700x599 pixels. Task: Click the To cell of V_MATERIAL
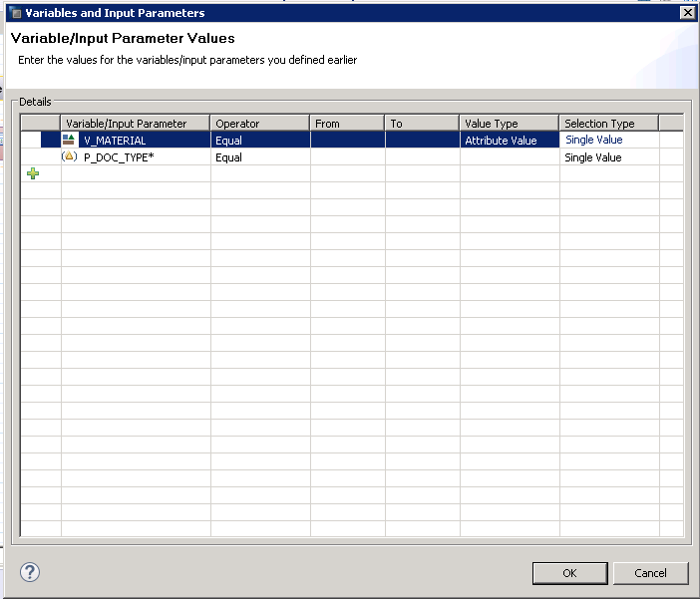pos(423,141)
